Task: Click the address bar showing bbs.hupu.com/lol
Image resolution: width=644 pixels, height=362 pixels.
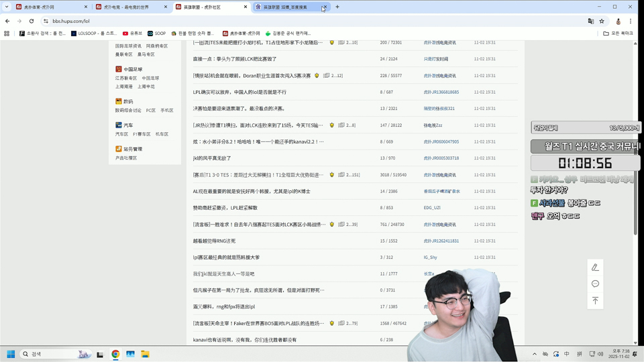Action: [x=268, y=21]
